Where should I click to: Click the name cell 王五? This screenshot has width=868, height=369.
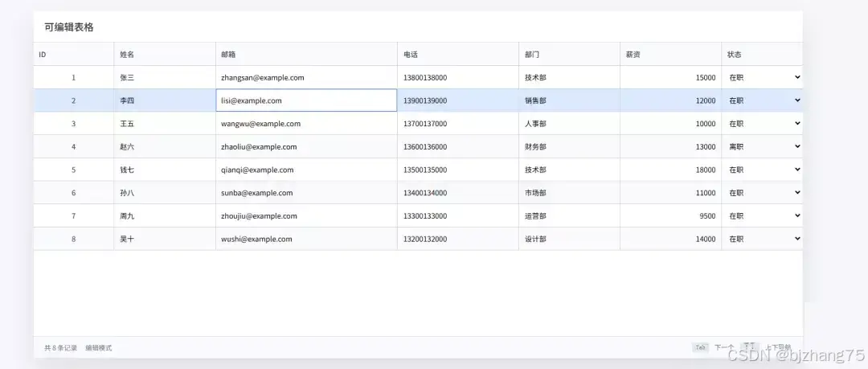point(165,124)
